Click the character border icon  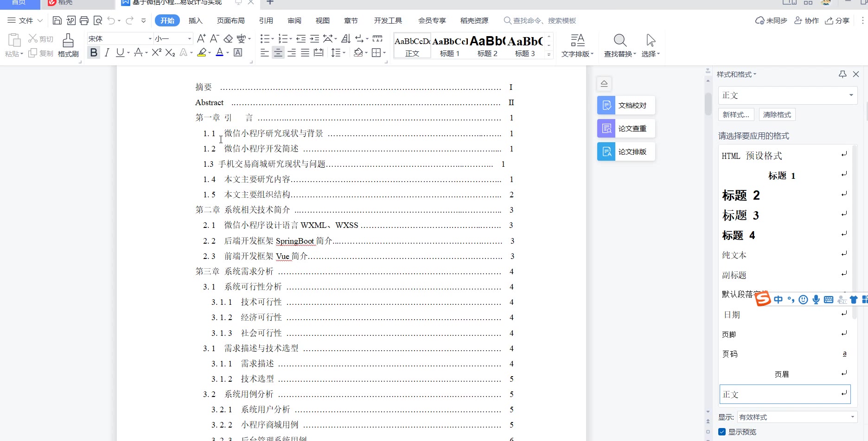[238, 52]
